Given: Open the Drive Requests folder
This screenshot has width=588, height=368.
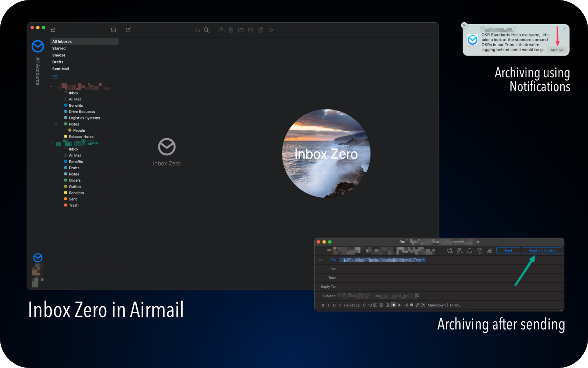Looking at the screenshot, I should (x=82, y=112).
